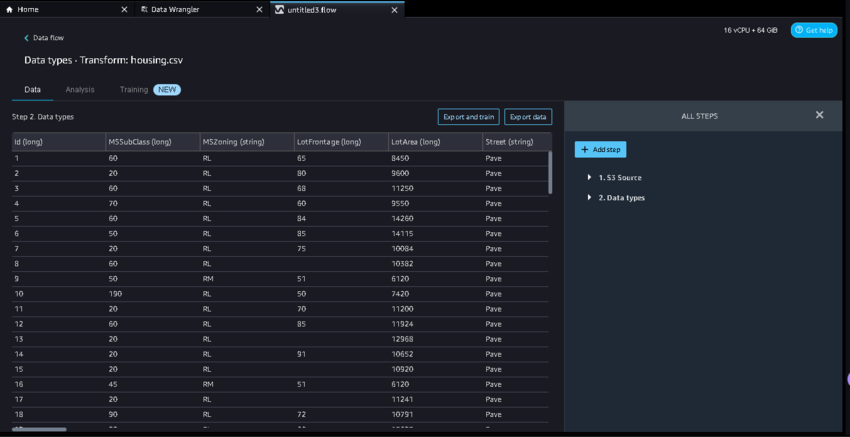Click the LotArea (long) column header
This screenshot has width=850, height=437.
click(x=435, y=142)
